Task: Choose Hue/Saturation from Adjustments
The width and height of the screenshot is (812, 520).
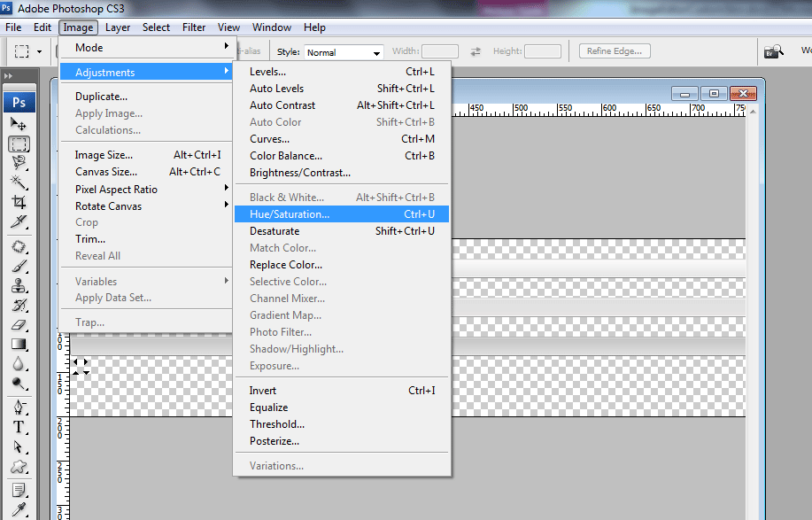Action: (342, 213)
